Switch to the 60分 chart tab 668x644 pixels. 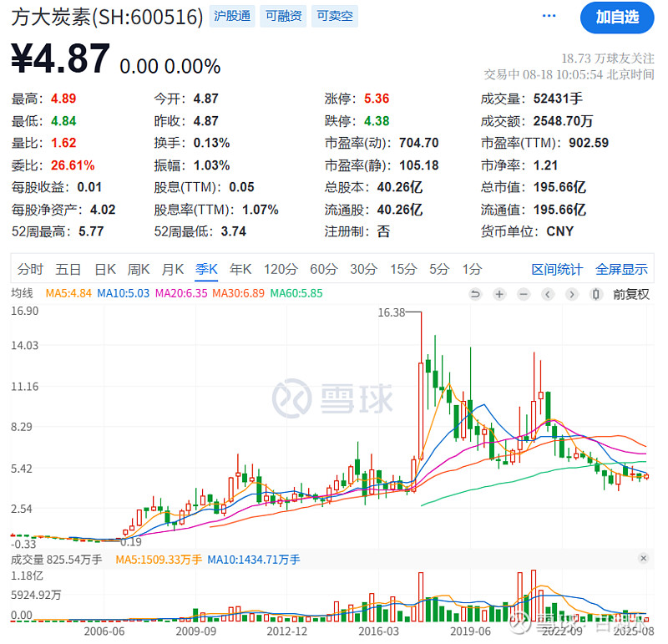point(324,269)
